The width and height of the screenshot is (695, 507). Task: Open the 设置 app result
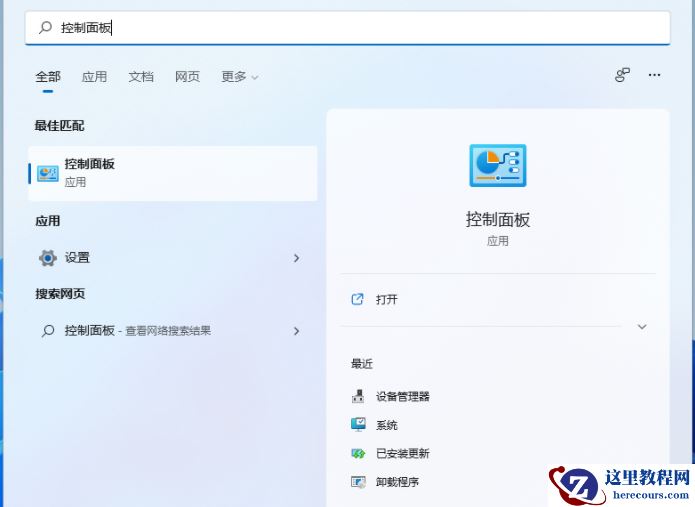click(173, 258)
